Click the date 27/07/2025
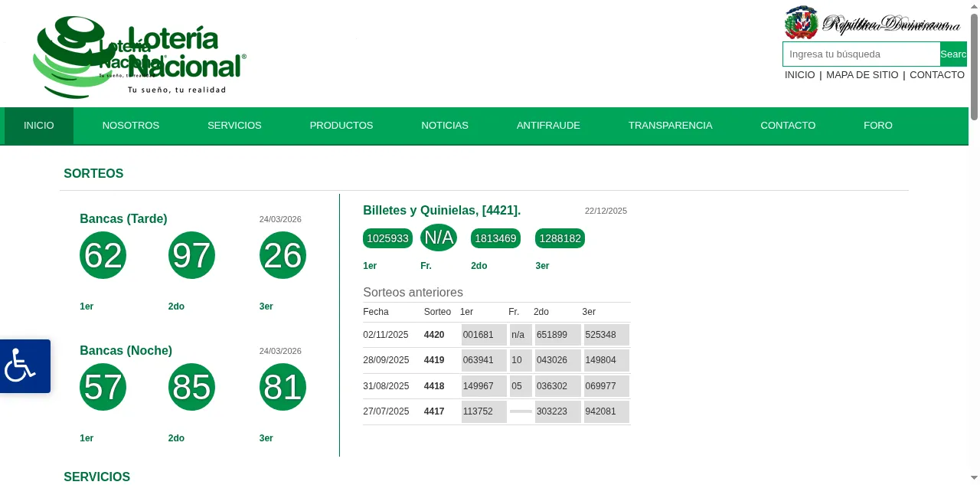The height and width of the screenshot is (485, 980). pyautogui.click(x=386, y=411)
